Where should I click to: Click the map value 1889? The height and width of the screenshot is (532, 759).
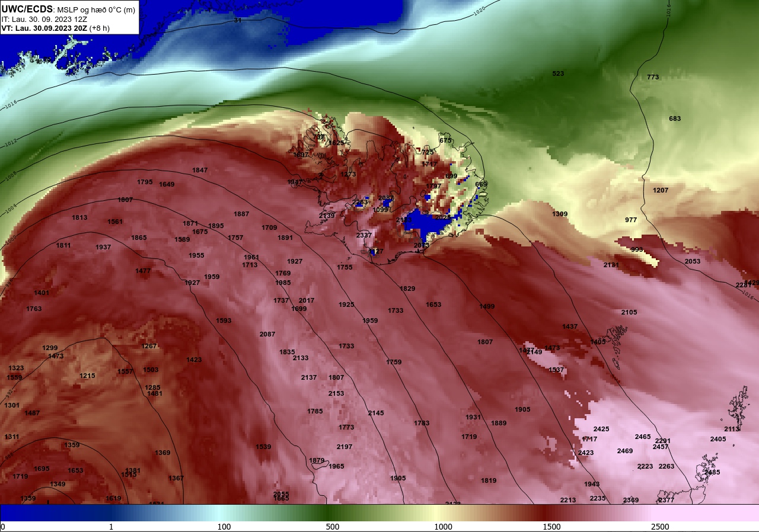coord(499,423)
